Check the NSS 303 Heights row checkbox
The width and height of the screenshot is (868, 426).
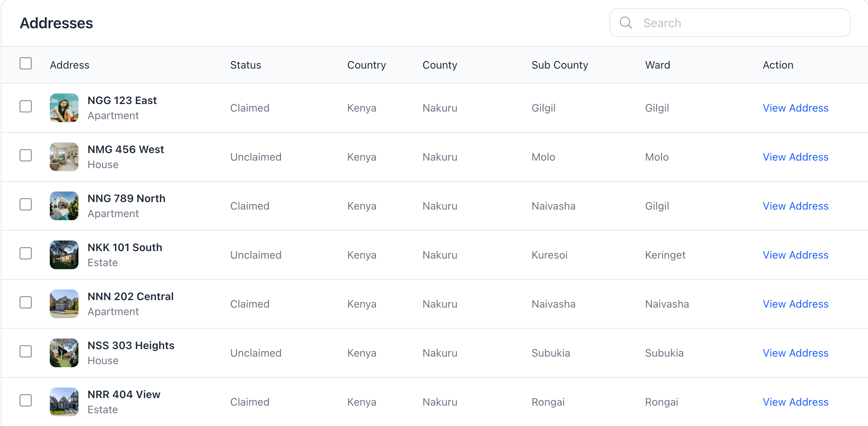click(x=26, y=351)
